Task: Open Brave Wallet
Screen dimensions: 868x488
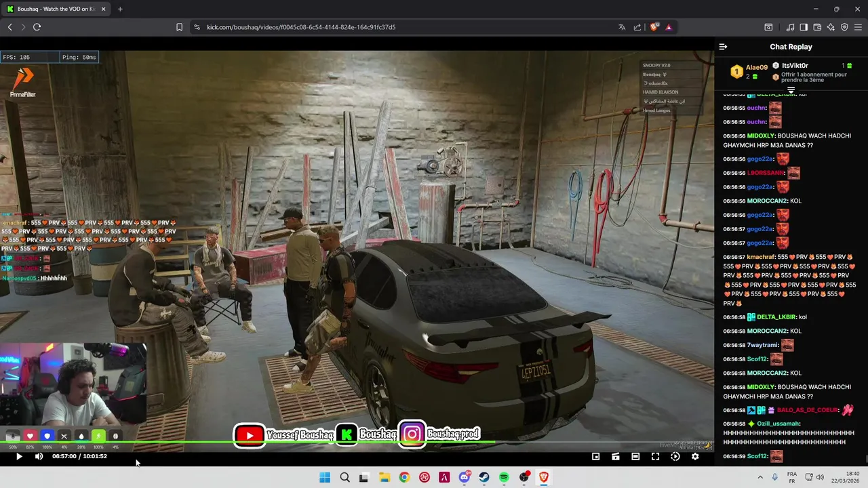Action: tap(817, 27)
